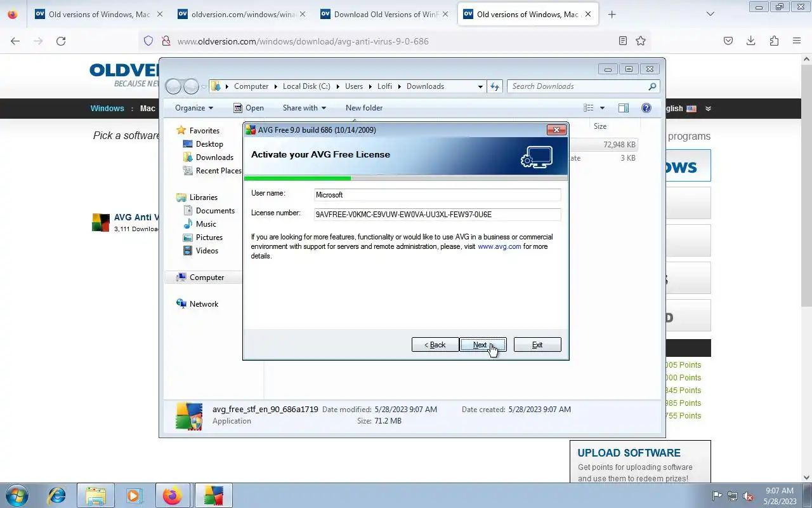Click the Firefox URL bar
Image resolution: width=812 pixels, height=508 pixels.
393,41
